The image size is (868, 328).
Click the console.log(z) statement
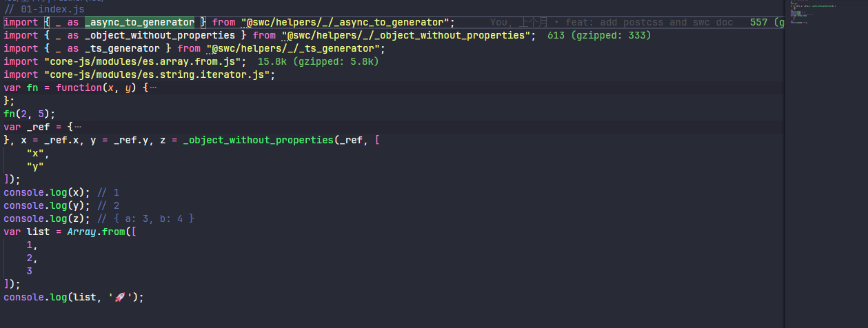tap(46, 219)
